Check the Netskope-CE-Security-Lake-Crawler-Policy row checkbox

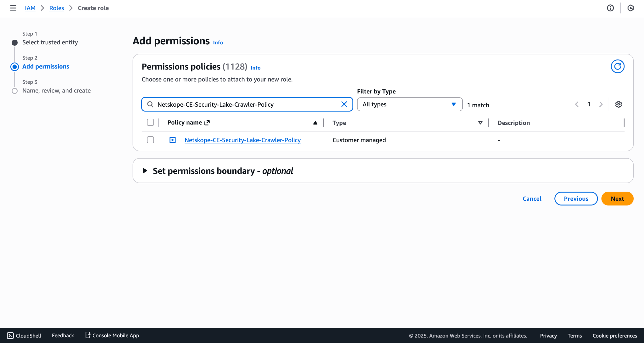coord(150,140)
